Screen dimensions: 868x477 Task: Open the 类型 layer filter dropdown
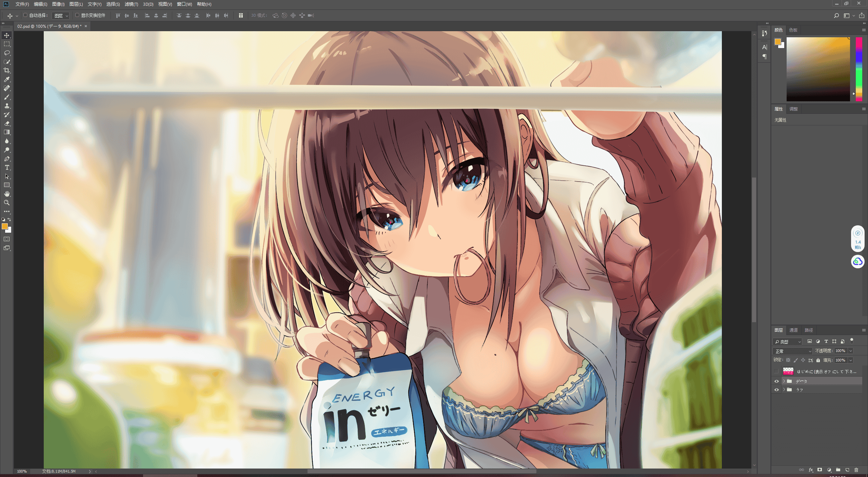(x=787, y=341)
